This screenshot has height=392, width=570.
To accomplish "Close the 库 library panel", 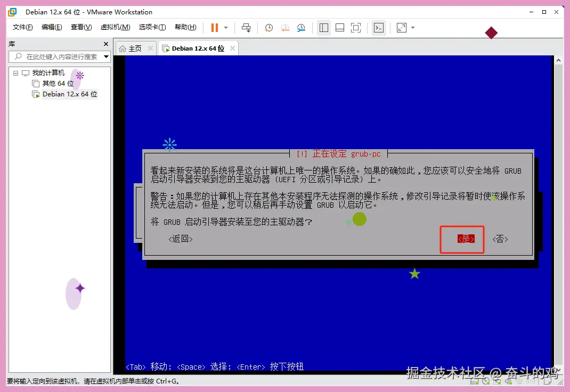I will click(106, 44).
